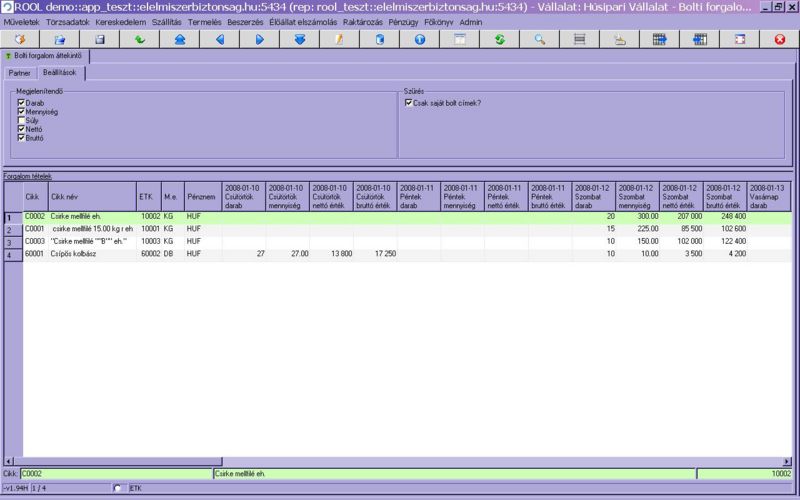The width and height of the screenshot is (800, 500).
Task: Select the ETK radio button in status bar
Action: (119, 488)
